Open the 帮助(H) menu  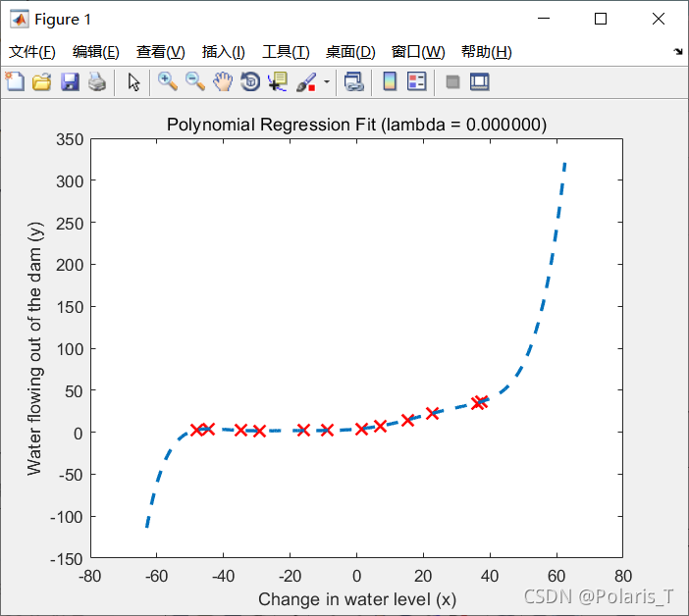coord(487,52)
